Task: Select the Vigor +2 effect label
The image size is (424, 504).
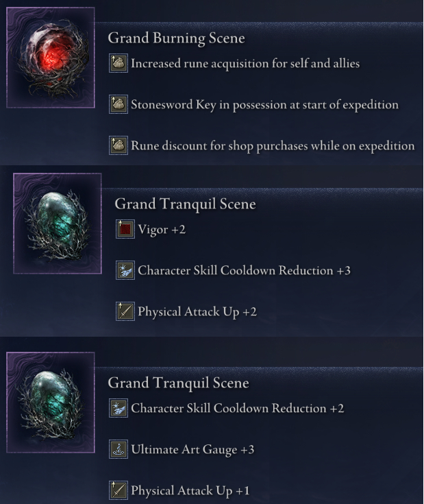Action: pos(162,230)
